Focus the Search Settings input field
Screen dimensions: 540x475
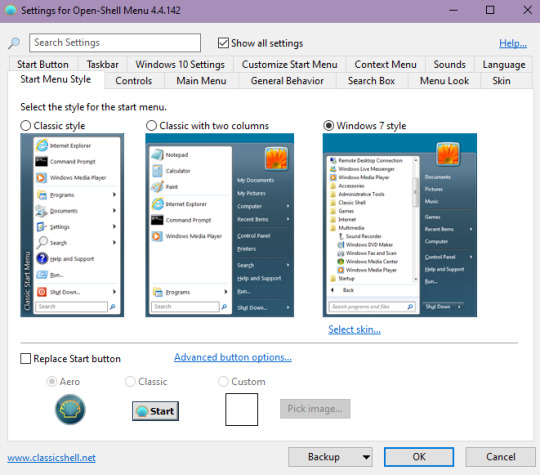[115, 43]
